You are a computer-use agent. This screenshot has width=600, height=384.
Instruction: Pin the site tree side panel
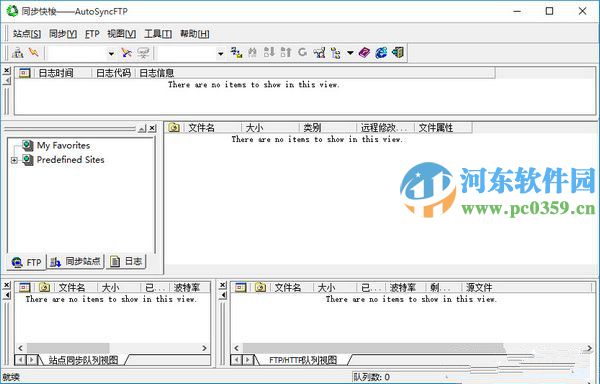click(142, 128)
